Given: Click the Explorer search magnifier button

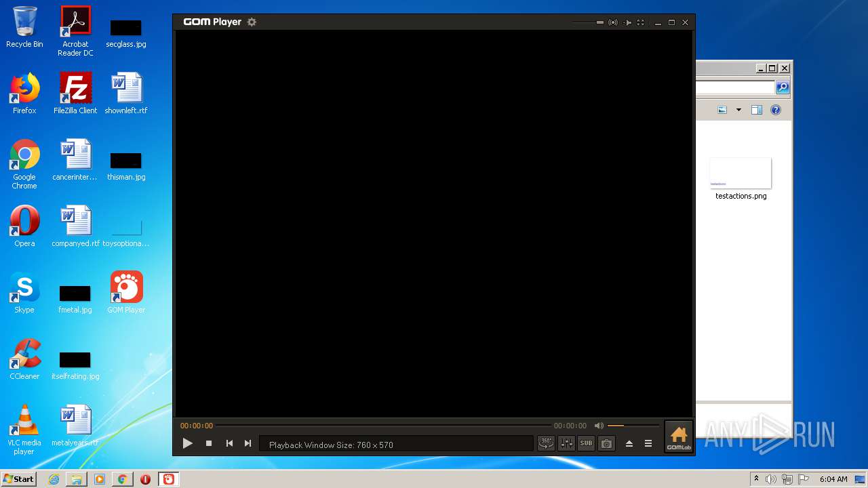Looking at the screenshot, I should [x=783, y=87].
